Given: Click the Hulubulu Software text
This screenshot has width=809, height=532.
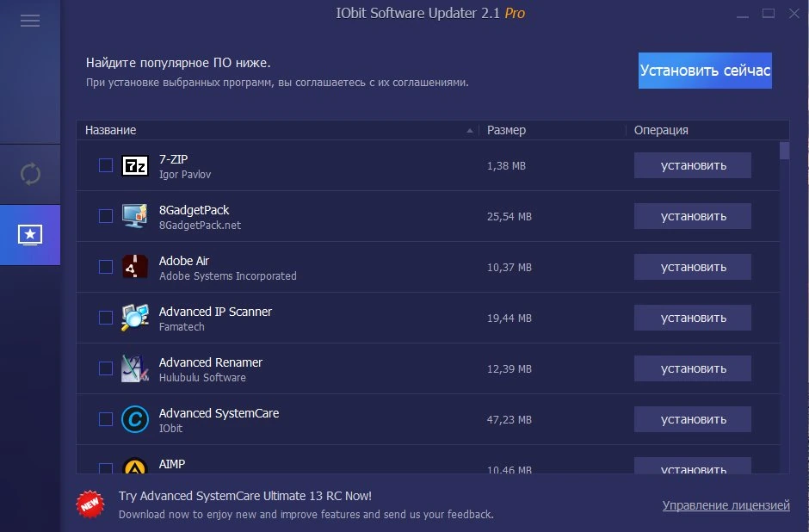Looking at the screenshot, I should [x=202, y=377].
